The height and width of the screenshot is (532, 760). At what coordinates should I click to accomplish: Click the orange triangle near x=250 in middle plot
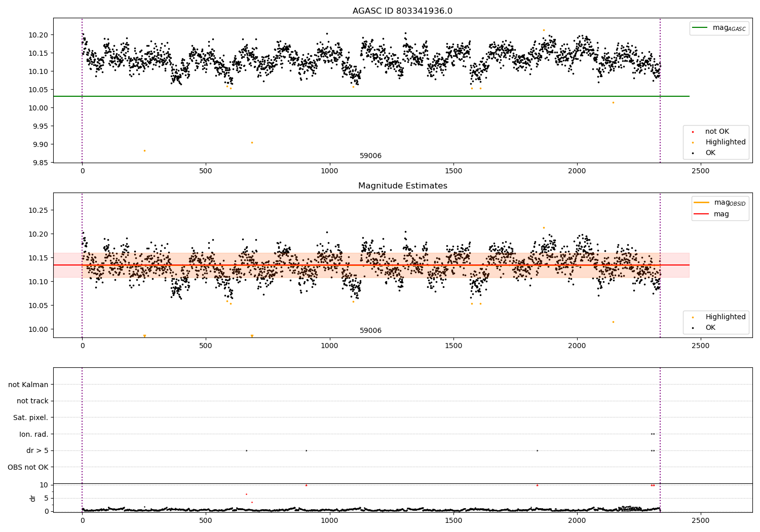click(144, 336)
